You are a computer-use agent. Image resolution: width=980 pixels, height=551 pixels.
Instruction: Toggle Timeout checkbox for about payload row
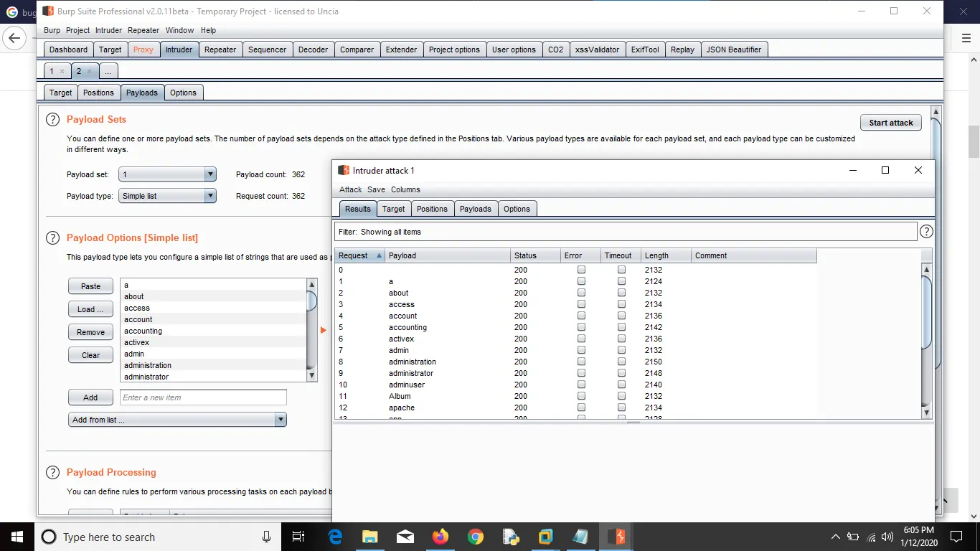pyautogui.click(x=621, y=293)
